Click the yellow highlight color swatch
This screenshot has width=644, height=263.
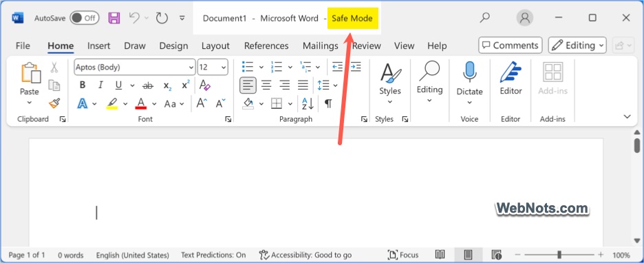112,107
